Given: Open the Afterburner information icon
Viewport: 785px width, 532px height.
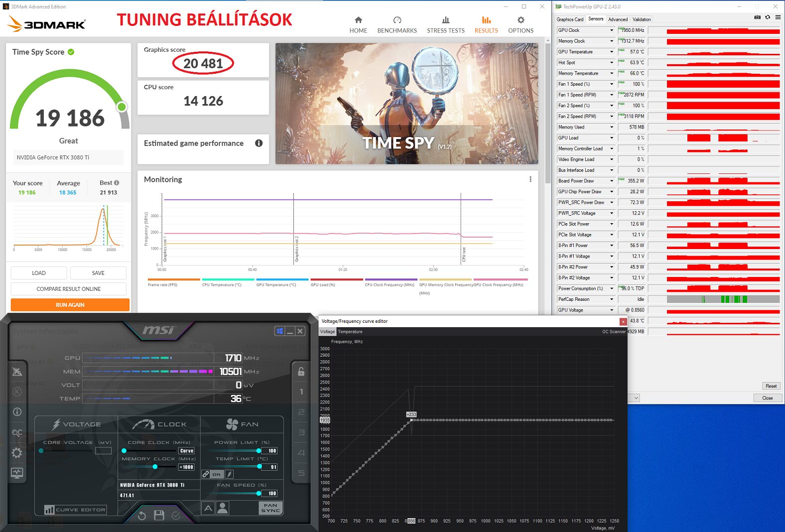Looking at the screenshot, I should (17, 412).
